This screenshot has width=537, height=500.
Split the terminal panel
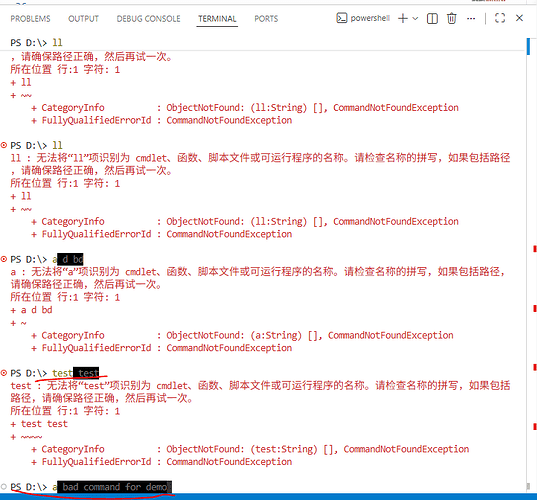point(432,18)
